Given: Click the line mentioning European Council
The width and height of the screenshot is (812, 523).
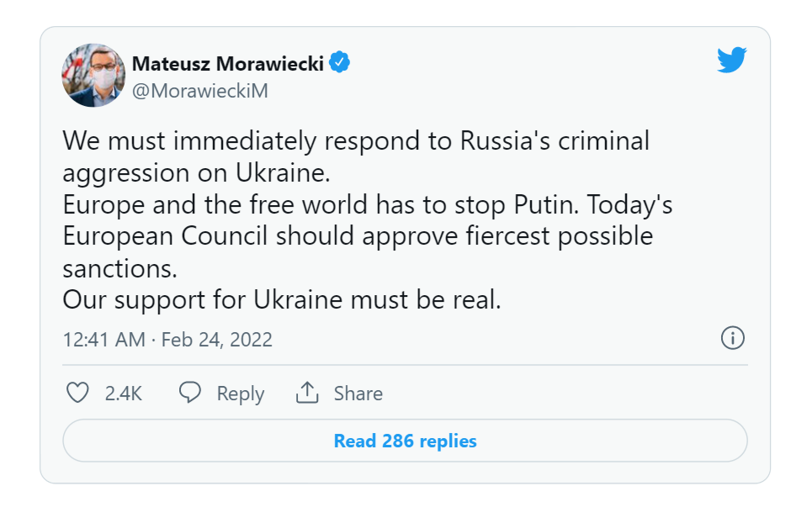Looking at the screenshot, I should click(358, 236).
